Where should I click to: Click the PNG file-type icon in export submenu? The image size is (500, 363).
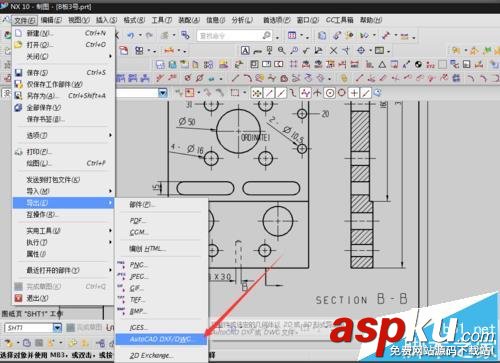coord(121,265)
